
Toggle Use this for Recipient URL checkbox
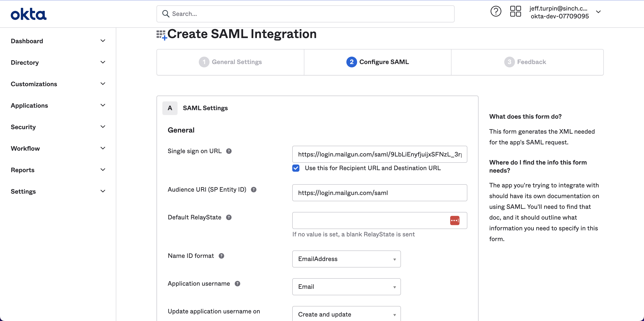pos(296,168)
